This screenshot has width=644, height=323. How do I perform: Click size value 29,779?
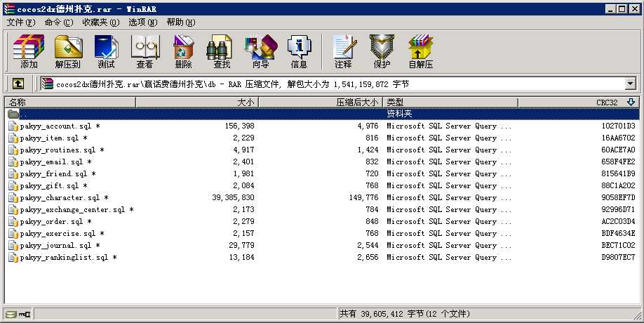pyautogui.click(x=241, y=245)
